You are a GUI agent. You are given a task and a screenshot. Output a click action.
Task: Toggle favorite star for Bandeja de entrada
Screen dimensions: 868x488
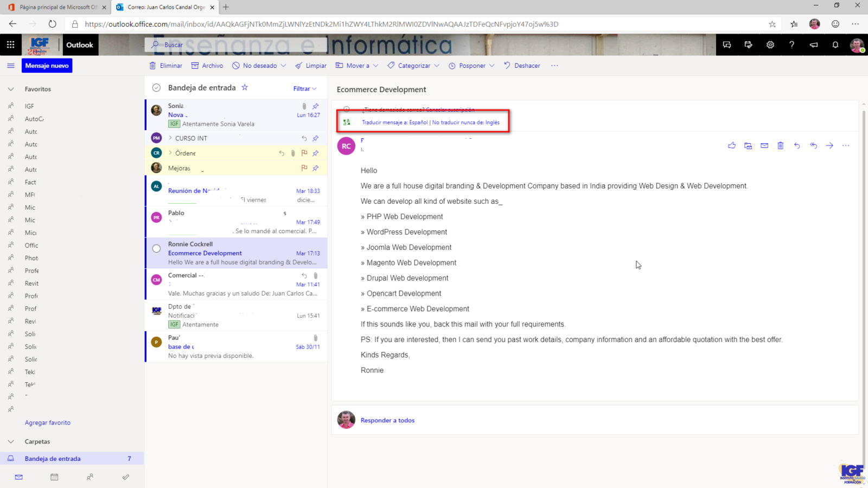click(x=245, y=87)
